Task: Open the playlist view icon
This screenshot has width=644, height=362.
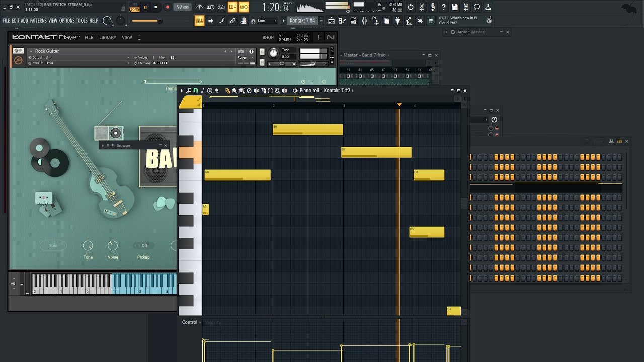Action: (x=331, y=21)
